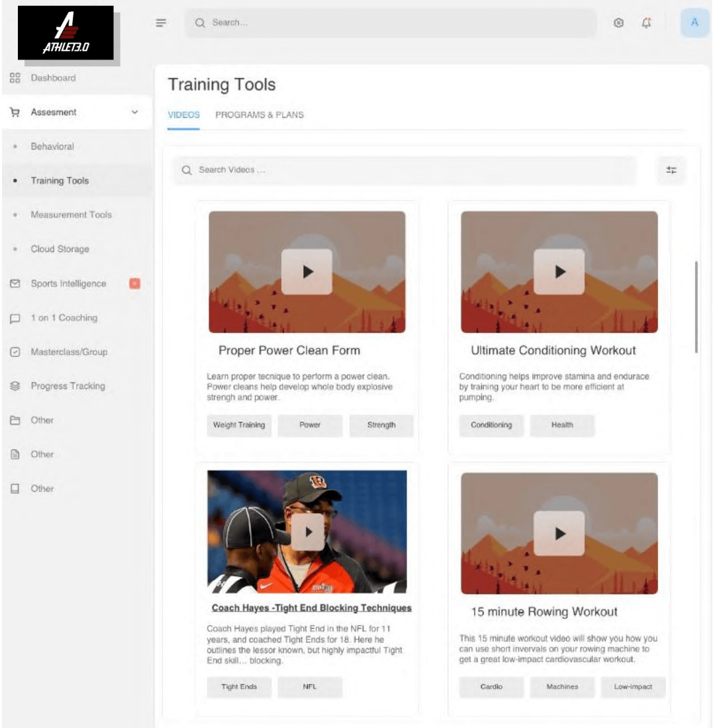Click the user avatar 'A' icon
715x728 pixels.
(694, 23)
